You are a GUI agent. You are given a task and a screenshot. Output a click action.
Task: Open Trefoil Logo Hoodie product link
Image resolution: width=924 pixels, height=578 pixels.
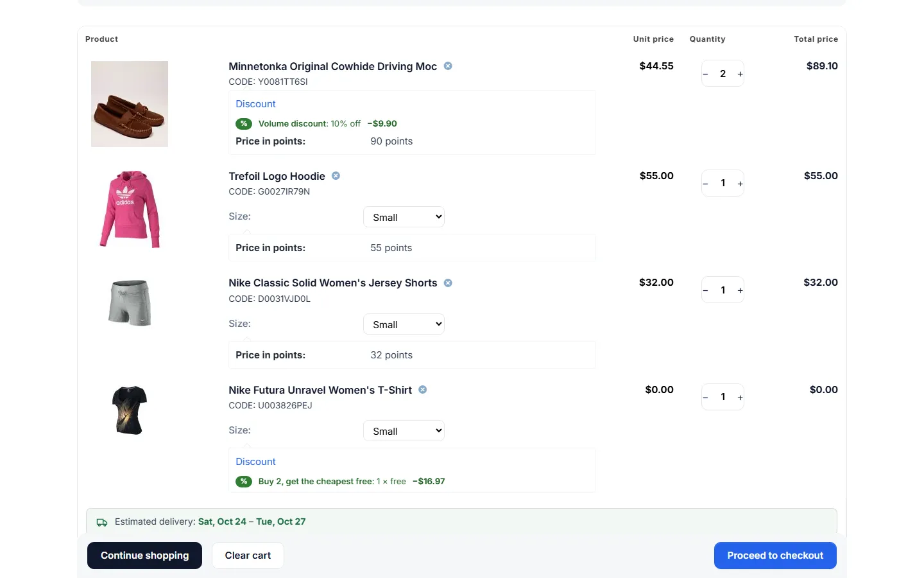[277, 176]
